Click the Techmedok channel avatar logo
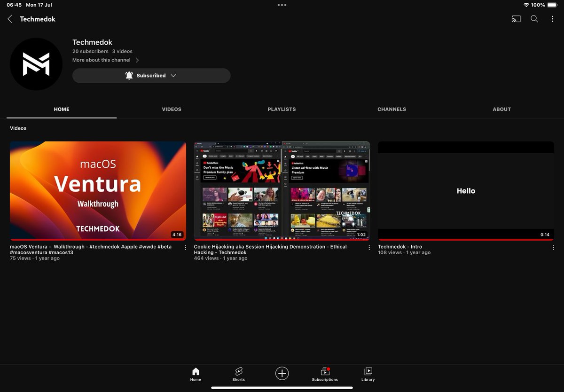Viewport: 564px width, 392px height. pyautogui.click(x=36, y=64)
